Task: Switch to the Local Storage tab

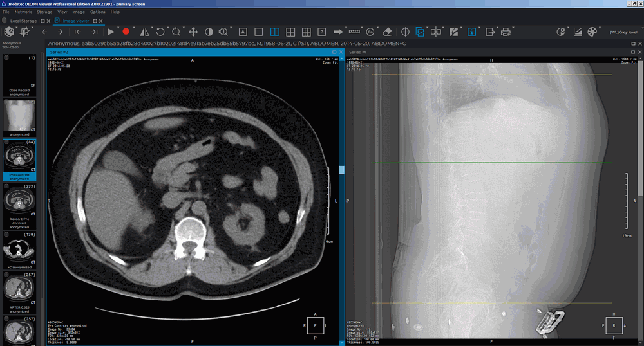Action: (23, 21)
